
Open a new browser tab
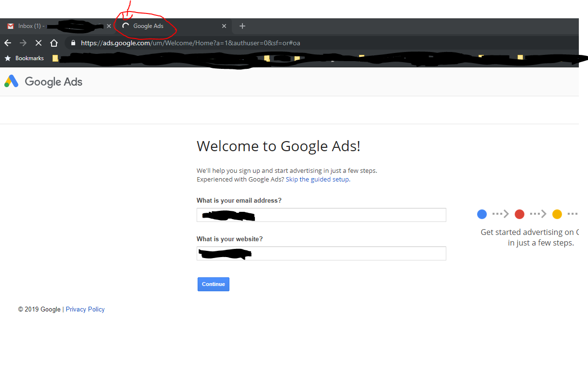point(242,26)
